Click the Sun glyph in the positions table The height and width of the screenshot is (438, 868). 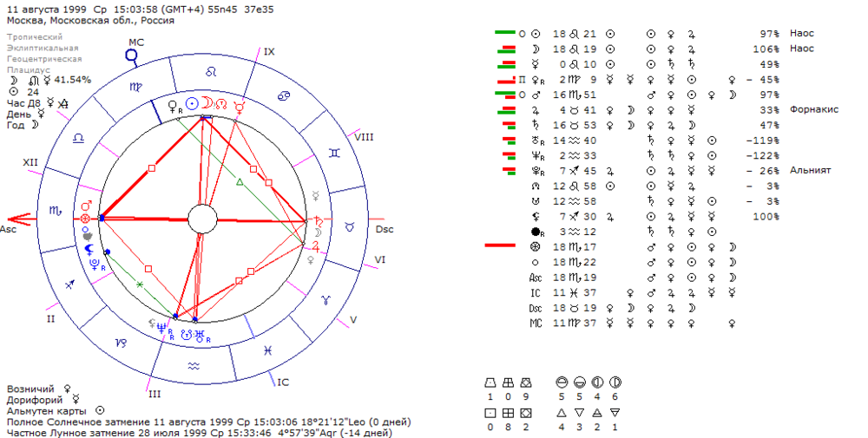(x=536, y=34)
